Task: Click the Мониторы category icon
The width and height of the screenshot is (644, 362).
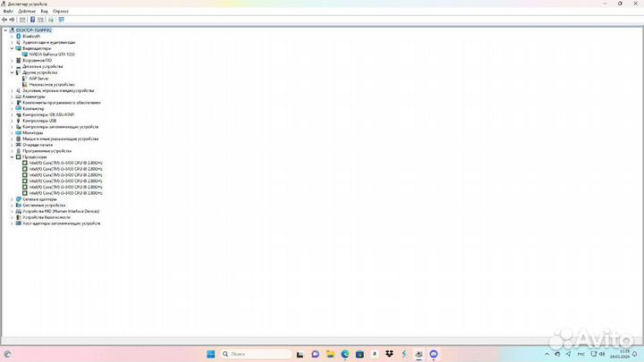Action: (19, 132)
